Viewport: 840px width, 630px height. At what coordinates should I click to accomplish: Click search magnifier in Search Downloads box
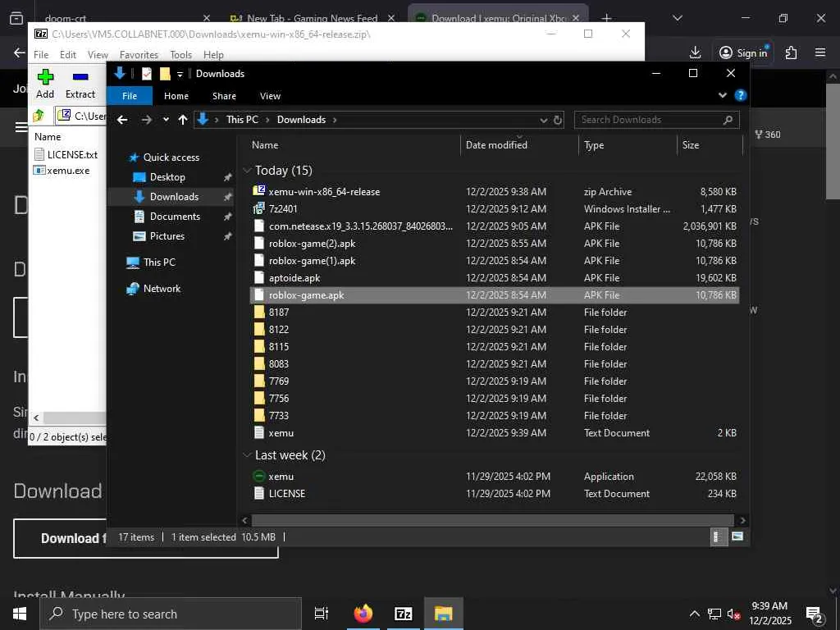728,120
